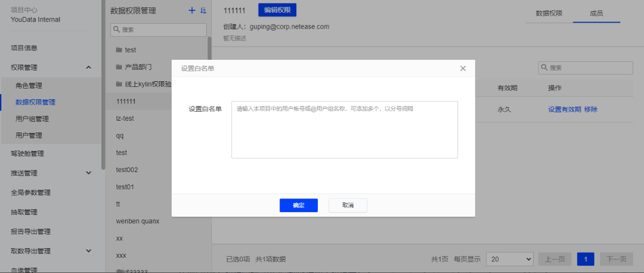The width and height of the screenshot is (644, 273).
Task: Open 用户组管理 in the sidebar
Action: (x=32, y=119)
